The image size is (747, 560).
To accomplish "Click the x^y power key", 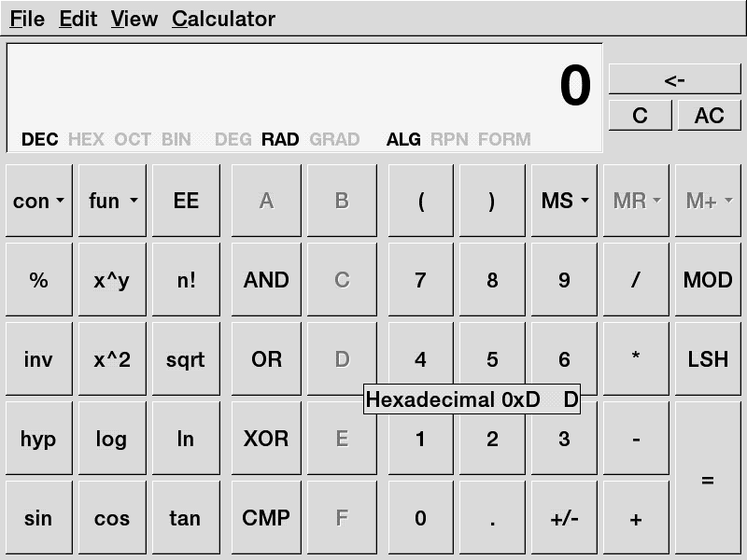I will click(111, 280).
